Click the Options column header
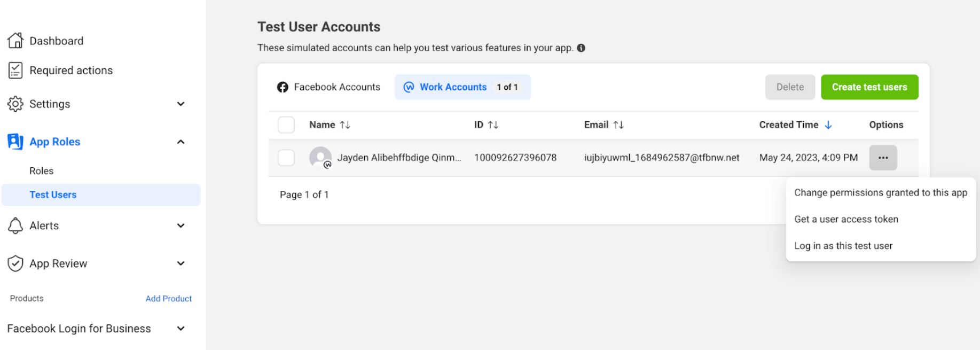 tap(886, 125)
